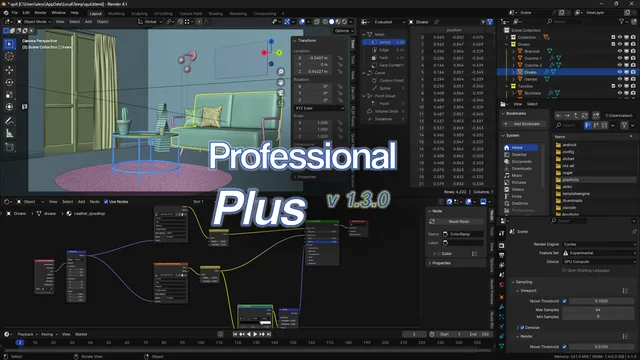This screenshot has height=360, width=640.
Task: Open the Render Engine dropdown
Action: point(599,244)
